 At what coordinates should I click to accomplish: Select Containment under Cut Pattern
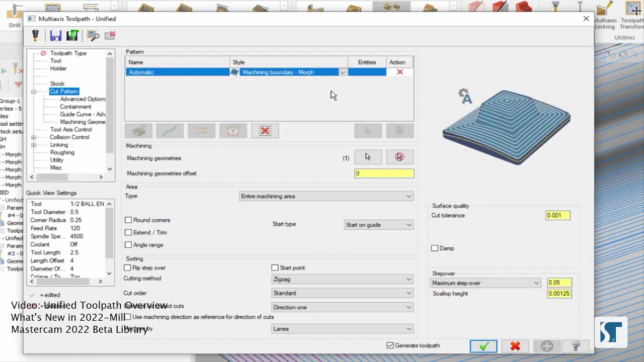click(x=75, y=107)
